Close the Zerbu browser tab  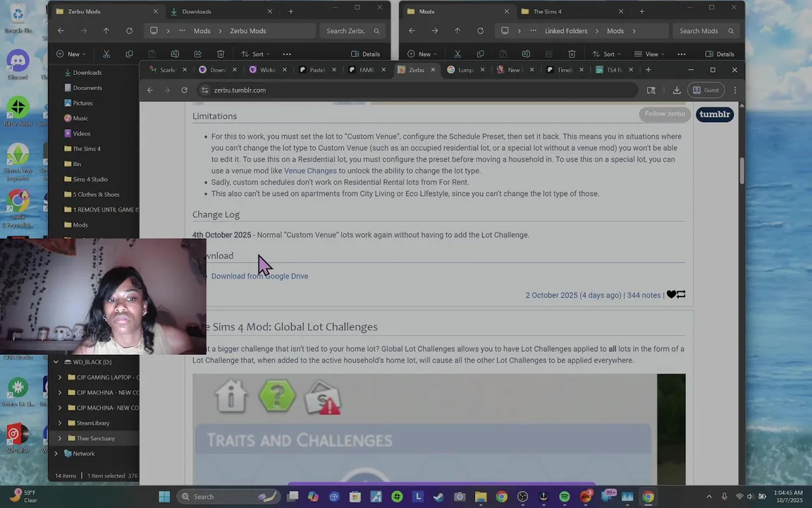pos(433,70)
